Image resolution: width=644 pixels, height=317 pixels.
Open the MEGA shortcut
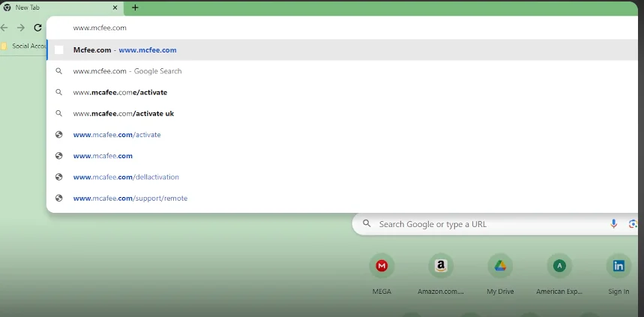[x=382, y=274]
